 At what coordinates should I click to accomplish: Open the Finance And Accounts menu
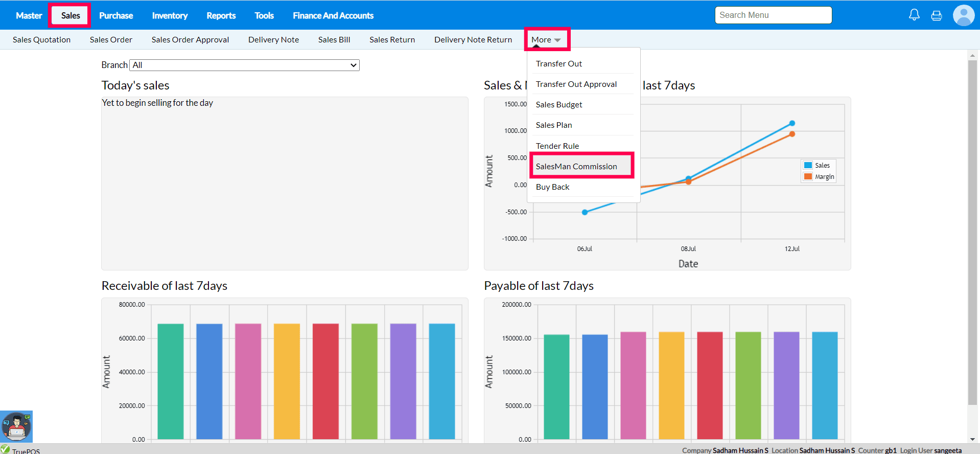click(x=333, y=15)
